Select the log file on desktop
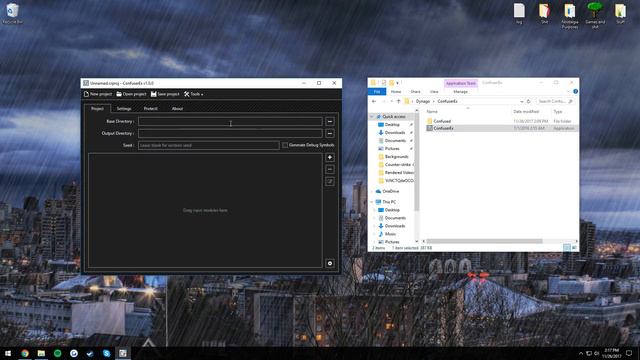 click(x=519, y=13)
